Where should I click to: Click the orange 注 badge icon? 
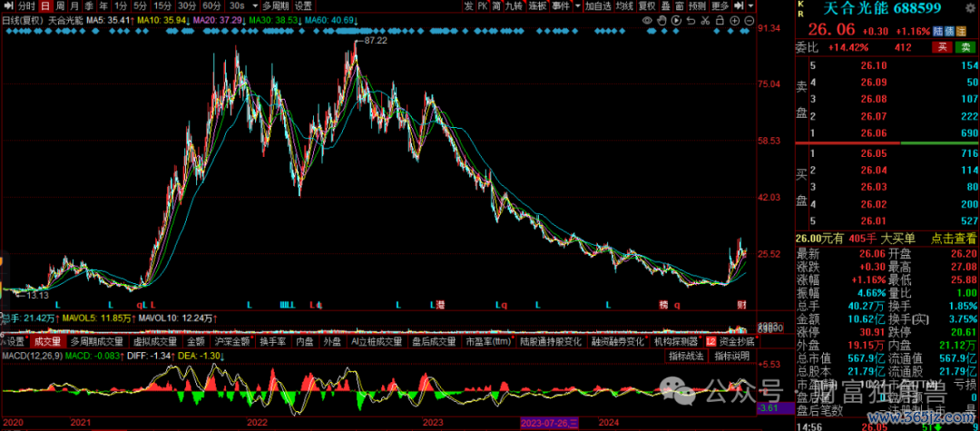[x=961, y=31]
